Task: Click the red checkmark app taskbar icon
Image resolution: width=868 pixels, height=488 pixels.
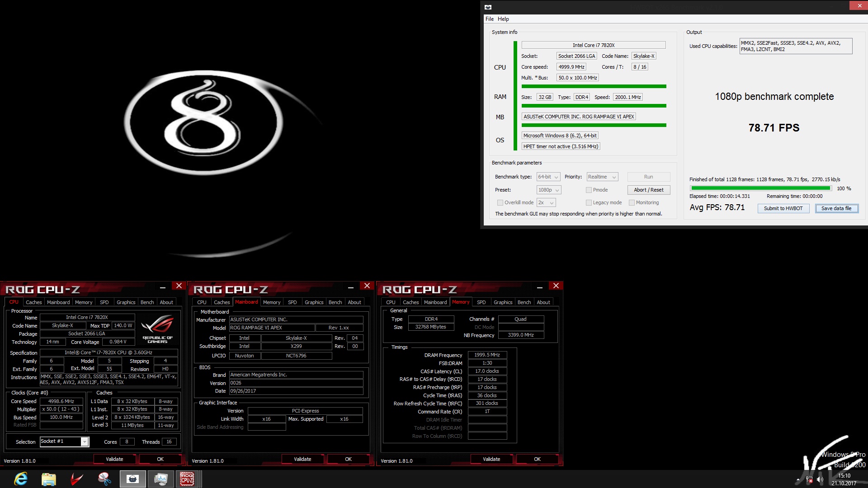Action: (76, 479)
